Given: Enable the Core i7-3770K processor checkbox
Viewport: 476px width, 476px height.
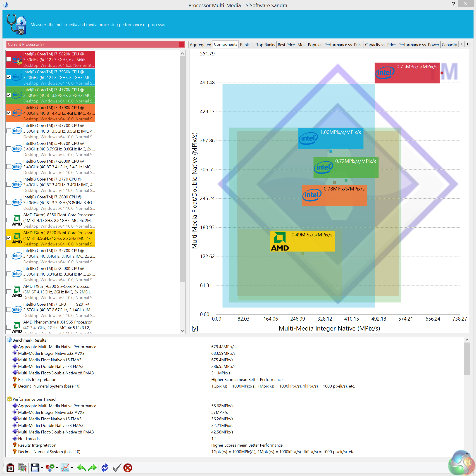Looking at the screenshot, I should tap(9, 131).
